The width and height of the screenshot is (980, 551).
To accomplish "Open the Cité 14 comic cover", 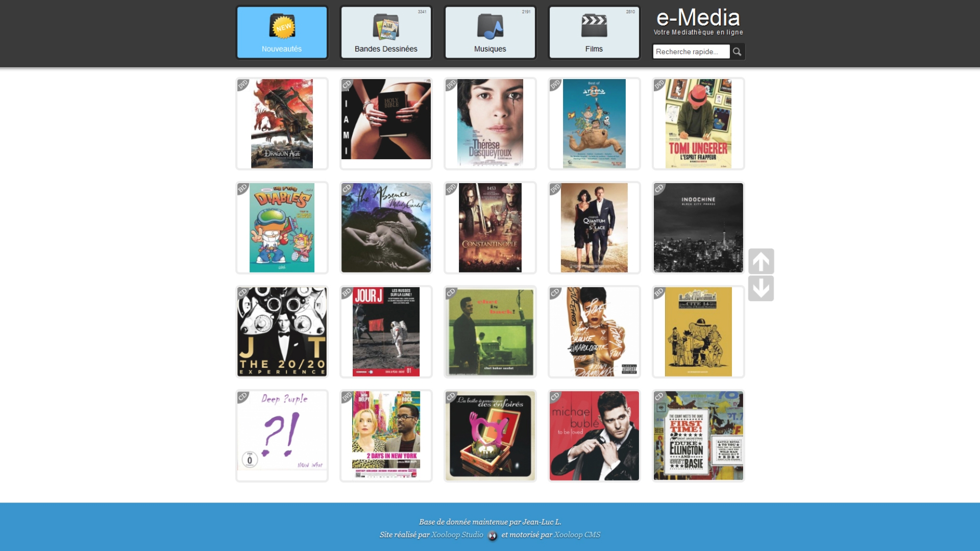I will (x=698, y=332).
